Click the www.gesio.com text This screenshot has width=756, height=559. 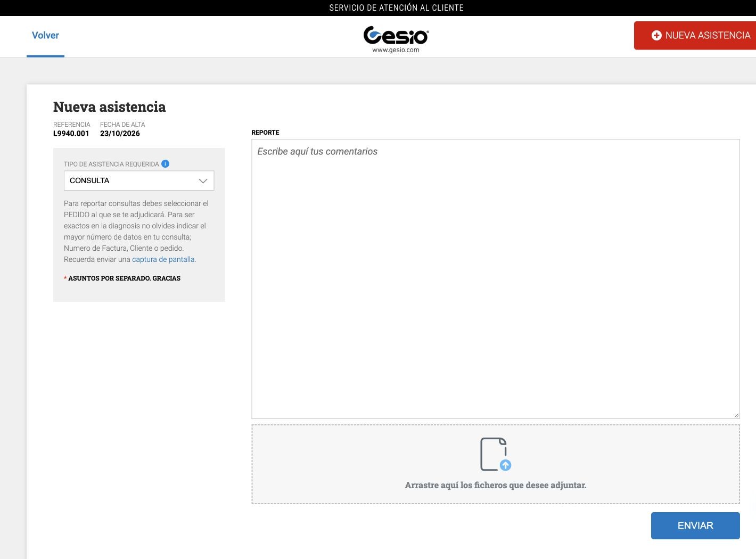coord(396,50)
